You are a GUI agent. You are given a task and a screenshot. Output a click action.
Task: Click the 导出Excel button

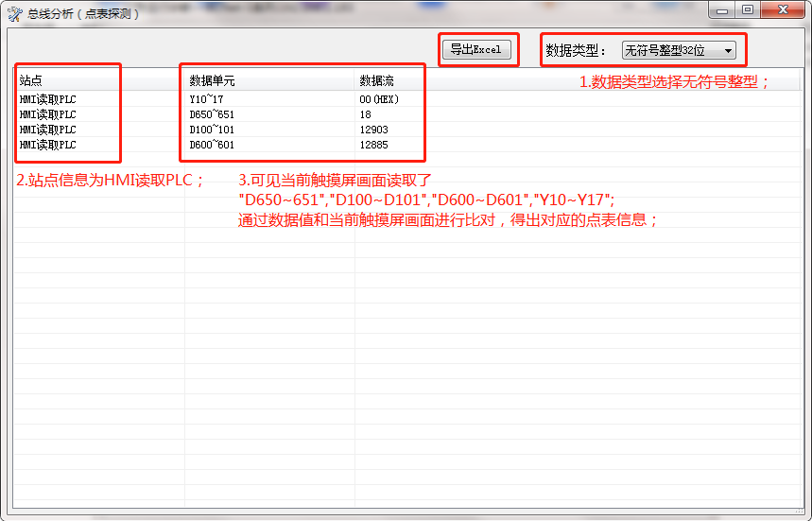(x=475, y=50)
